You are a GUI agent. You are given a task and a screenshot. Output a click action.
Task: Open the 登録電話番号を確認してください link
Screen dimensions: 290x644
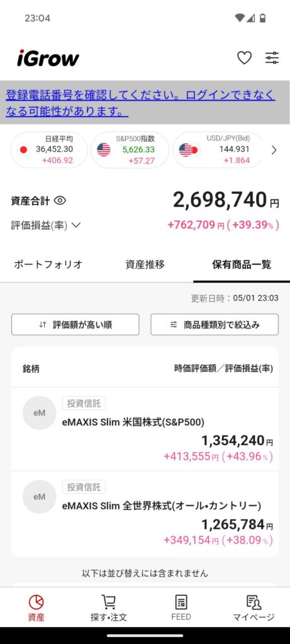(x=140, y=103)
